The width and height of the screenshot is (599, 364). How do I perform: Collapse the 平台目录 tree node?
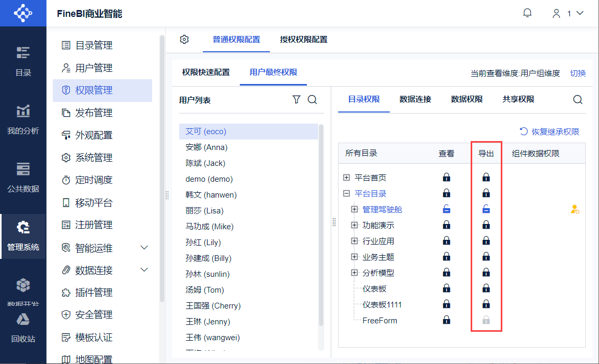coord(347,194)
